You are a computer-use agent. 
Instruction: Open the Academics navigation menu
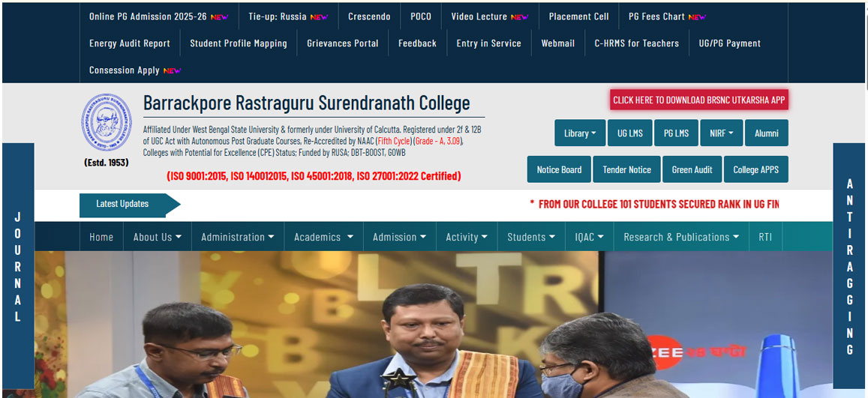click(323, 237)
